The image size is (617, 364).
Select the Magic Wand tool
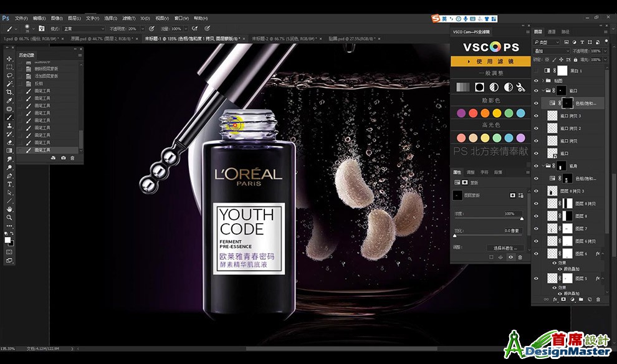tap(9, 84)
